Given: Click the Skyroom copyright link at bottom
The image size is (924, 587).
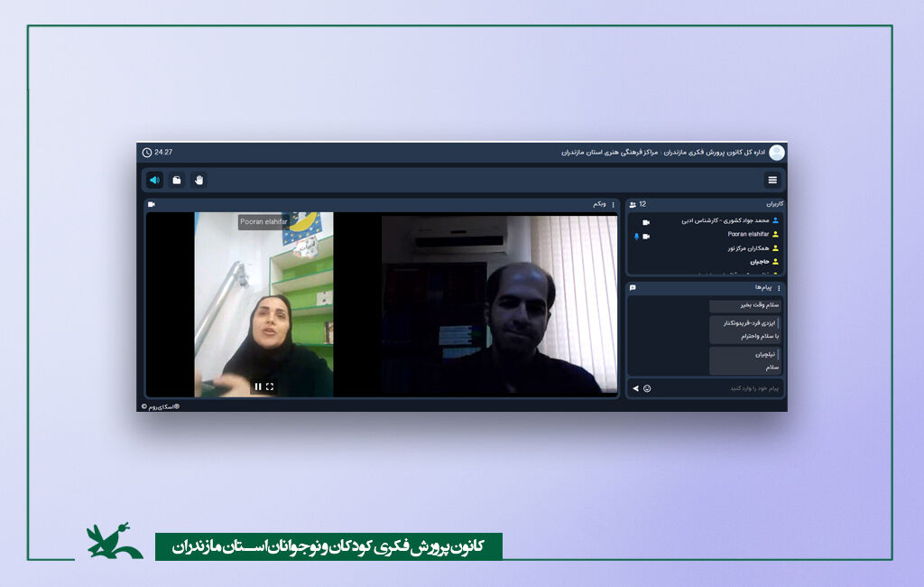Looking at the screenshot, I should tap(161, 406).
